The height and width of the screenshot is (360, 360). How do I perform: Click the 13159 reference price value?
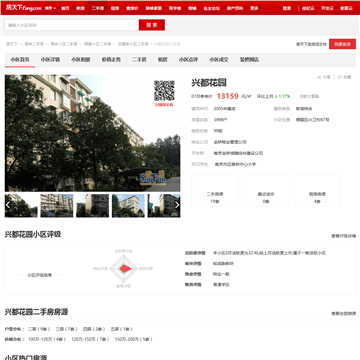(x=228, y=96)
